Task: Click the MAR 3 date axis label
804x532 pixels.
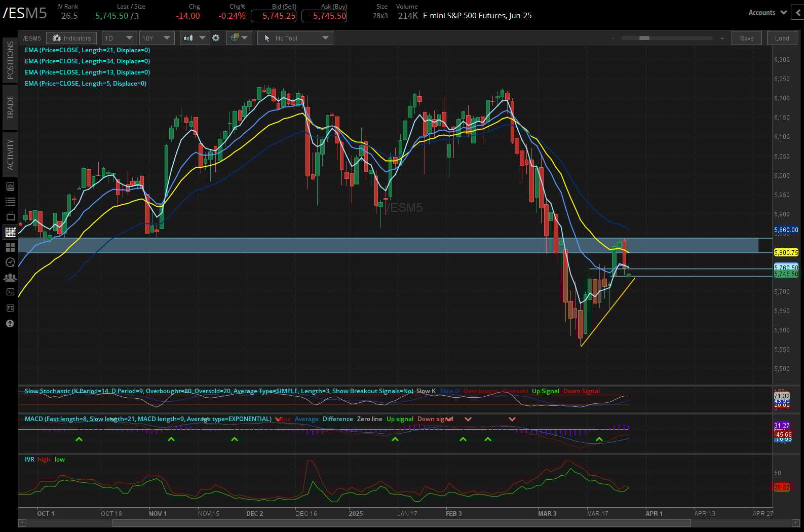Action: (x=547, y=513)
